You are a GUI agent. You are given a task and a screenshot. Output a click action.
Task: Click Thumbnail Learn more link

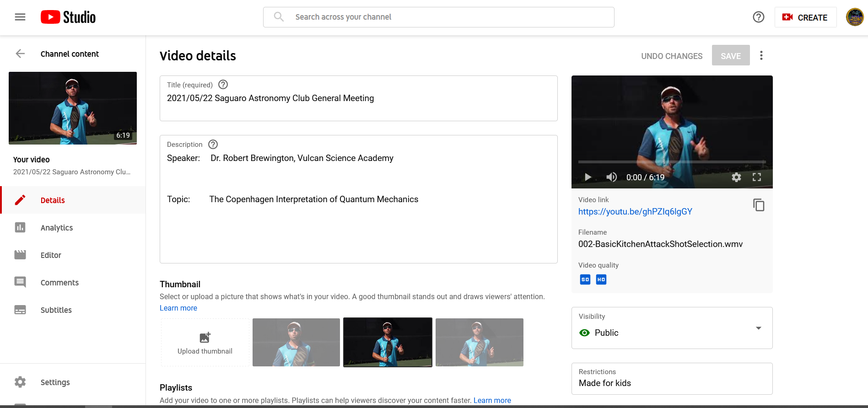178,308
